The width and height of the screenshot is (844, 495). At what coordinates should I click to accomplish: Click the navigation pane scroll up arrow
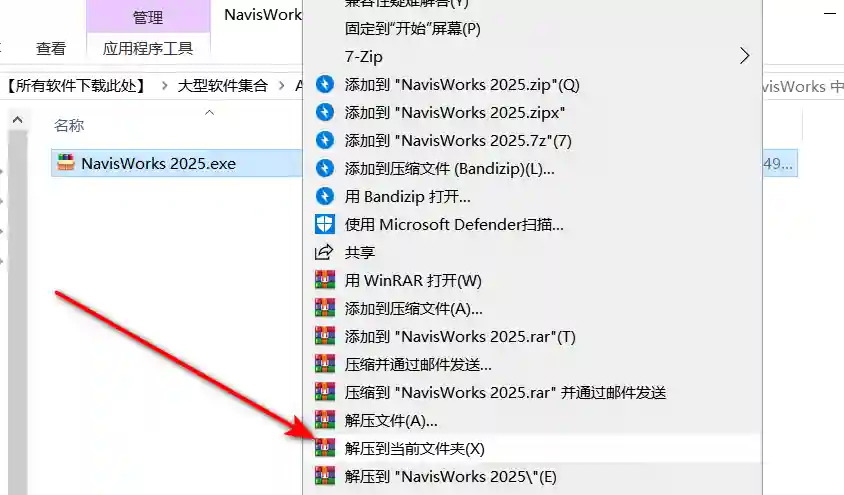pyautogui.click(x=17, y=120)
